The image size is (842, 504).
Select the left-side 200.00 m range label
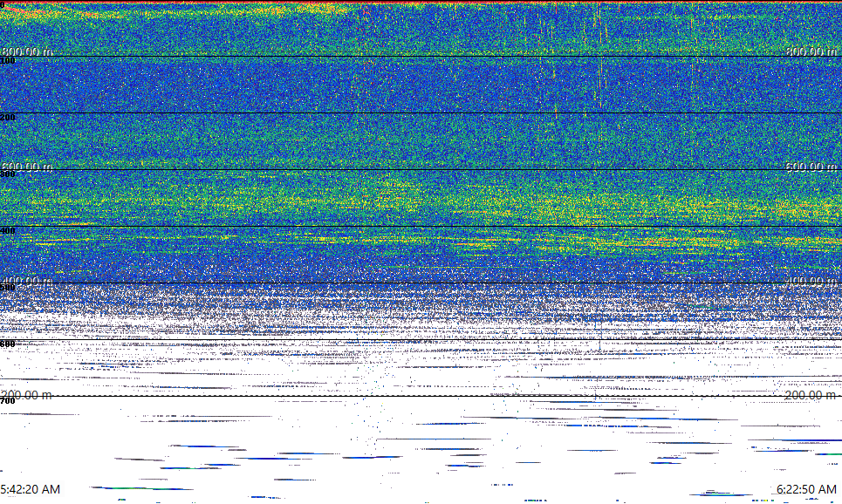(27, 395)
